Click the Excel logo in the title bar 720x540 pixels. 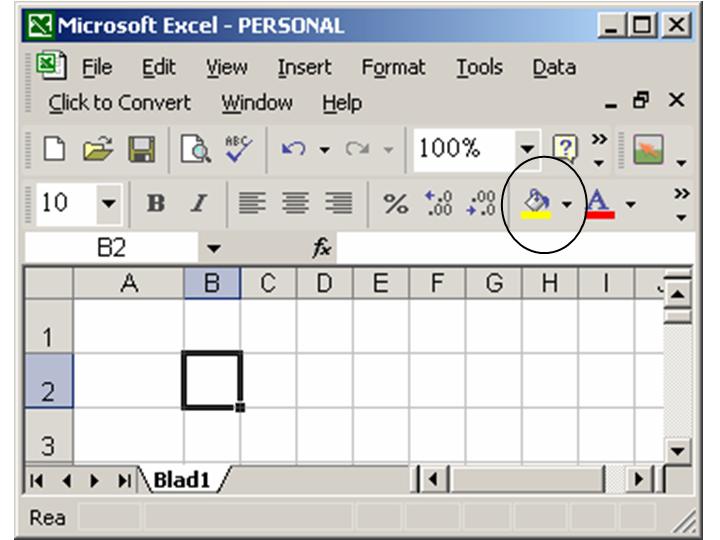point(40,25)
